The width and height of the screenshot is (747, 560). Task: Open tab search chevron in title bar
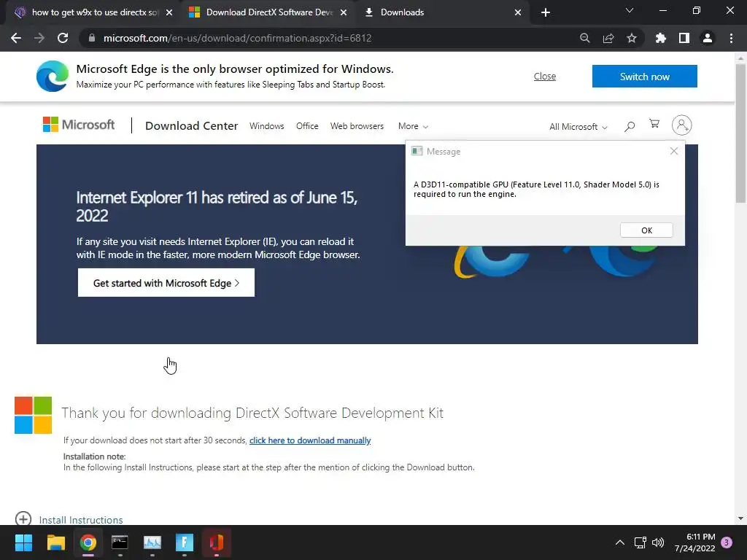click(629, 10)
